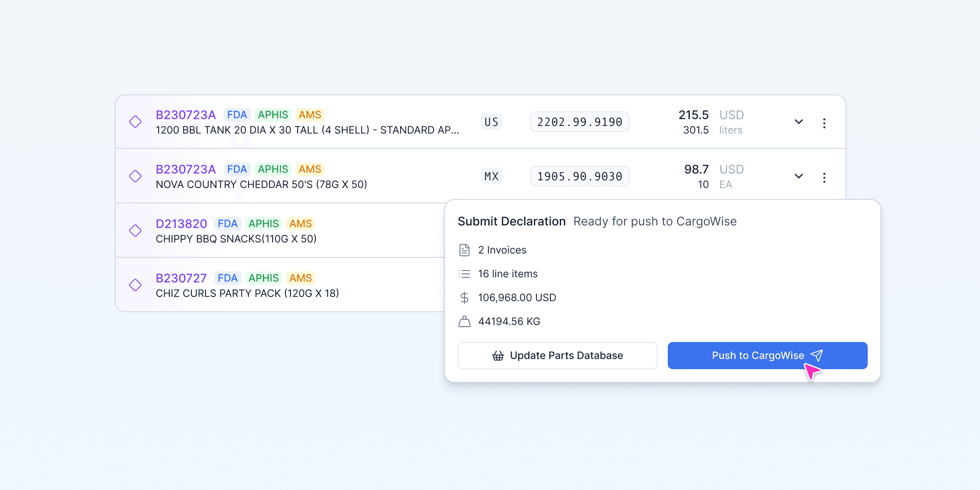Click paper plane icon on Push button
The height and width of the screenshot is (490, 980).
point(817,355)
